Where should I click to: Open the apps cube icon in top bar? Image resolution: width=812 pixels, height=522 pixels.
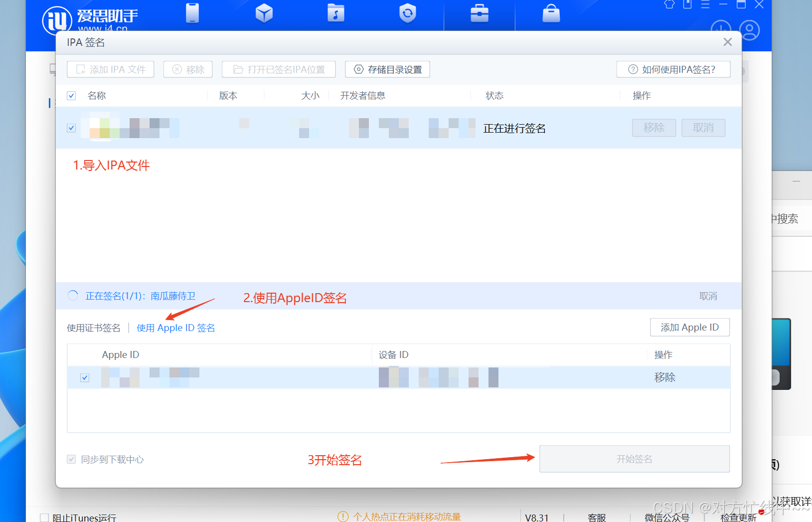click(264, 13)
